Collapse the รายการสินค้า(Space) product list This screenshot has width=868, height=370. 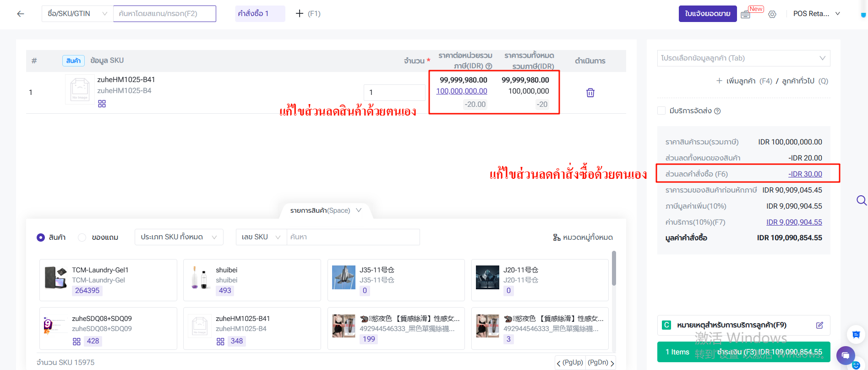(326, 210)
